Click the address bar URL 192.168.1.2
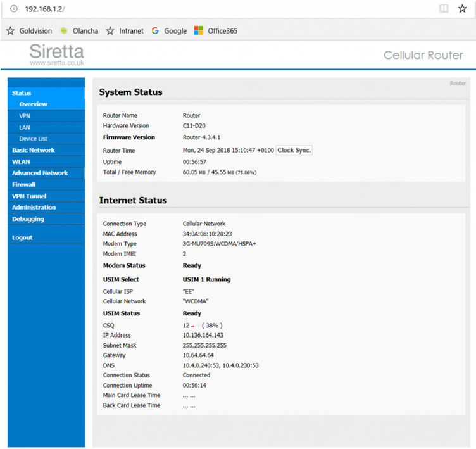The width and height of the screenshot is (476, 449). click(x=45, y=9)
